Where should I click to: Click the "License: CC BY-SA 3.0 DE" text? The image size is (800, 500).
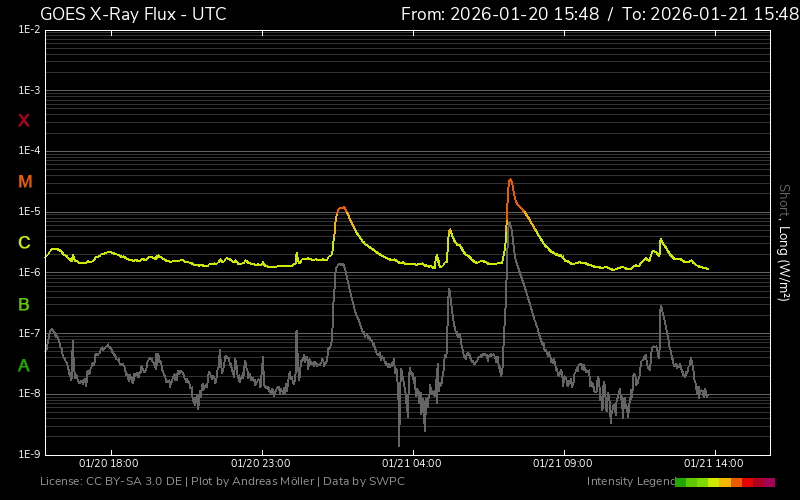(x=111, y=481)
